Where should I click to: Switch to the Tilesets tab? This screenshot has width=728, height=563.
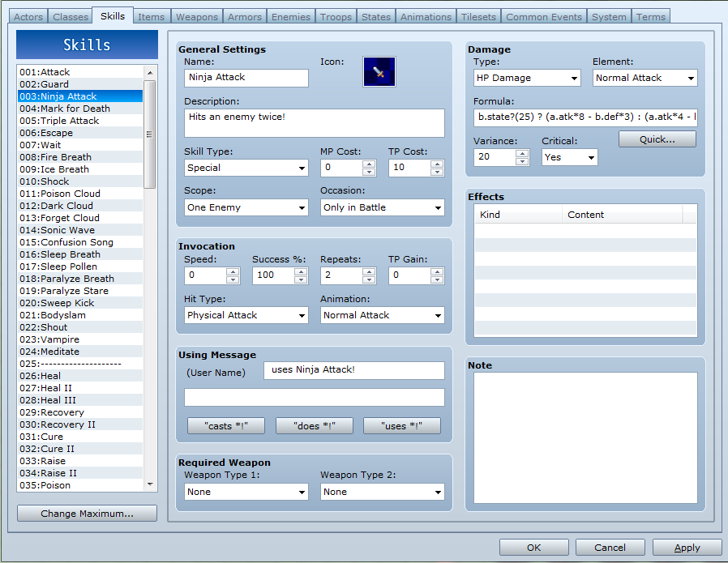478,17
